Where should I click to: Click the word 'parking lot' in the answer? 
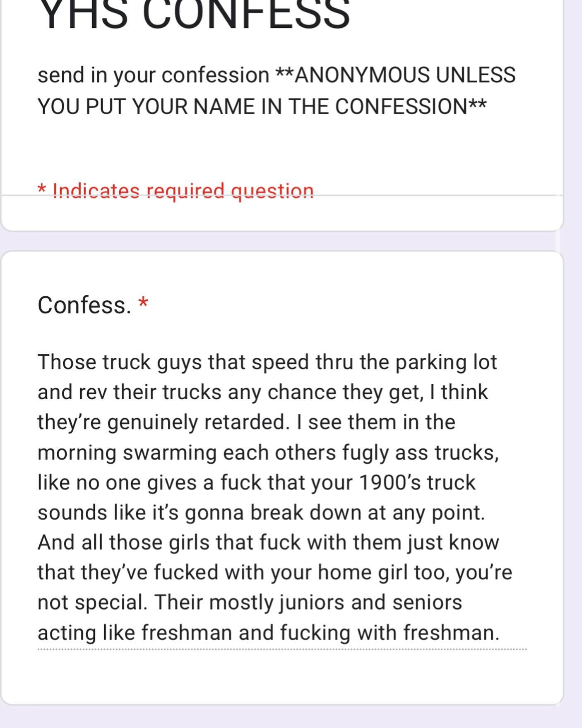[445, 362]
